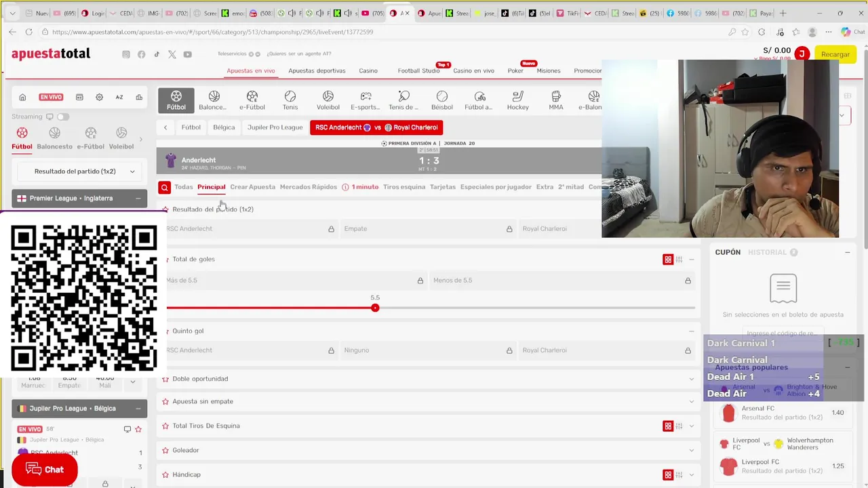This screenshot has height=488, width=868.
Task: Expand the Apuesta sin empate market
Action: pos(692,401)
